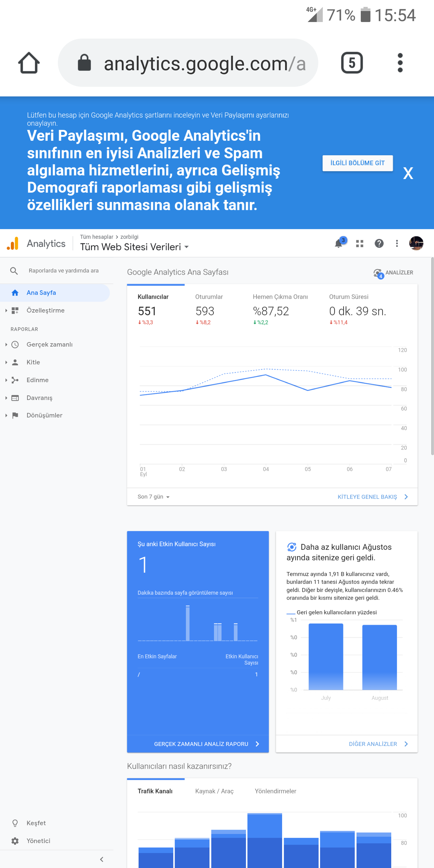Expand the Dönüşümler reports arrow
Viewport: 434px width, 868px height.
(6, 415)
